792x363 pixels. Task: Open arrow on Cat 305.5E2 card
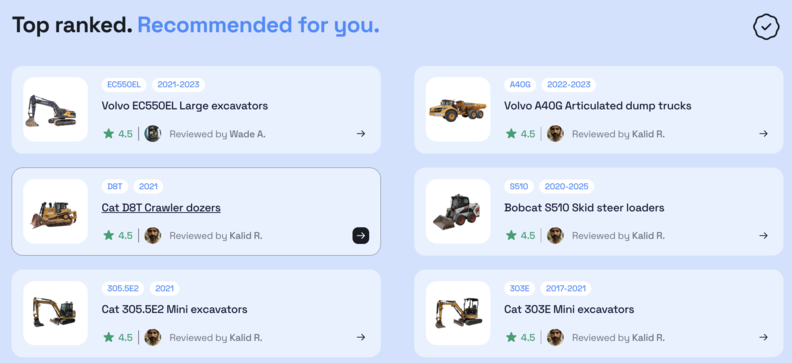click(x=361, y=337)
